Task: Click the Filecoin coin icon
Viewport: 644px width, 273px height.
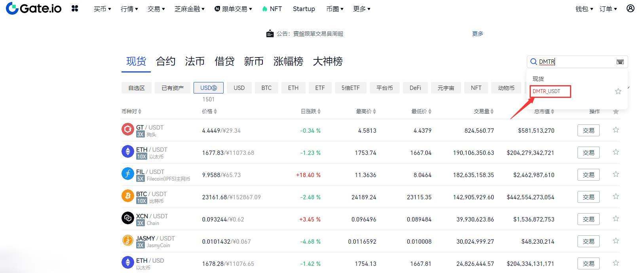Action: tap(127, 174)
